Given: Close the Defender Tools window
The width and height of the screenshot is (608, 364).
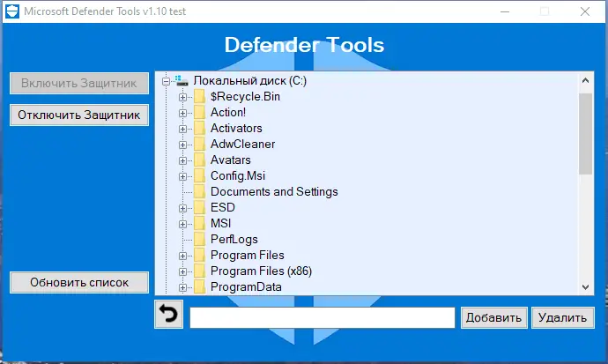Looking at the screenshot, I should [x=585, y=11].
